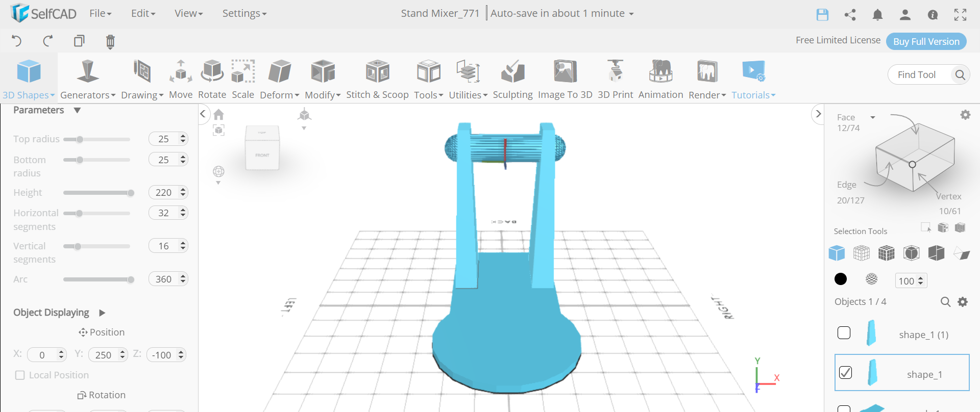Click the Copy (duplicate) icon
This screenshot has width=980, height=412.
pos(79,41)
